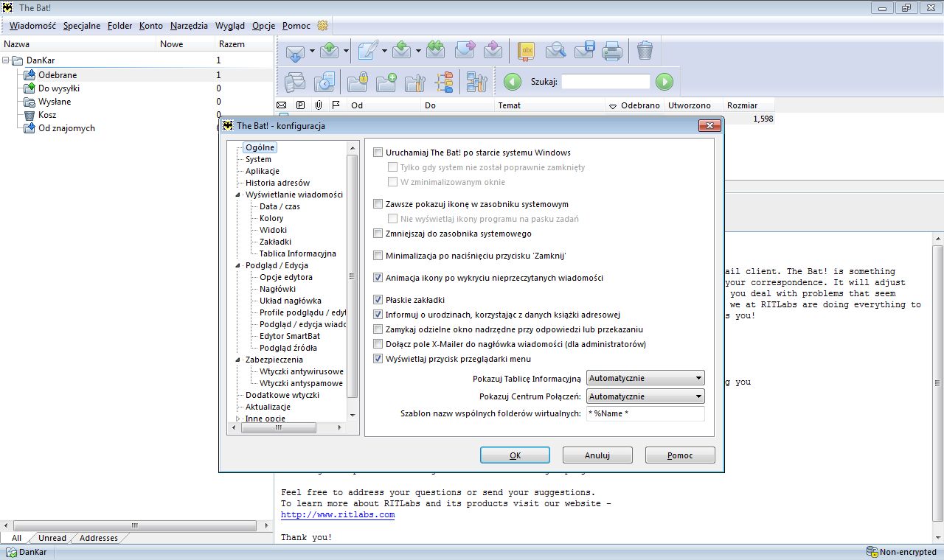Click the 'Szablon nazw wspólnych folderów wirtualnych' field
Viewport: 944px width, 560px height.
pyautogui.click(x=645, y=414)
